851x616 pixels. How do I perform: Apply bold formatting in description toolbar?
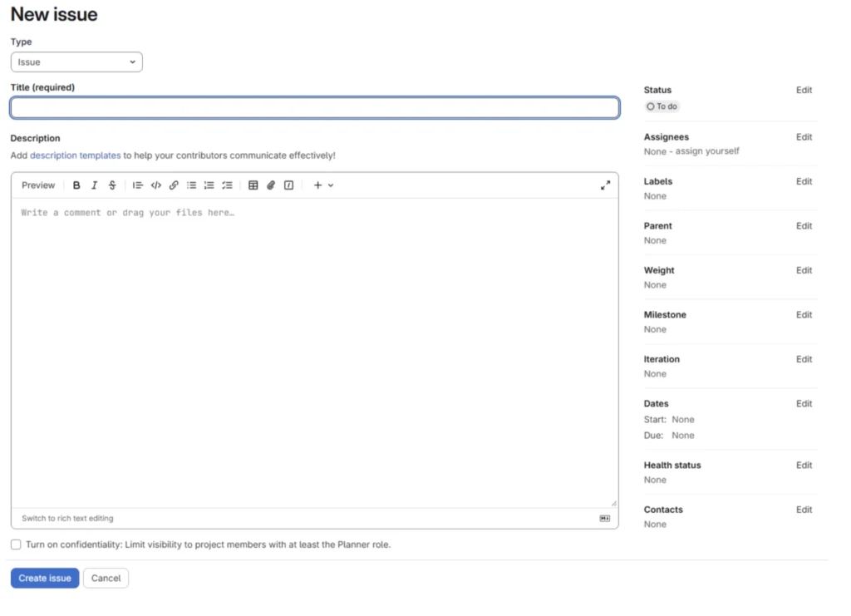tap(76, 185)
